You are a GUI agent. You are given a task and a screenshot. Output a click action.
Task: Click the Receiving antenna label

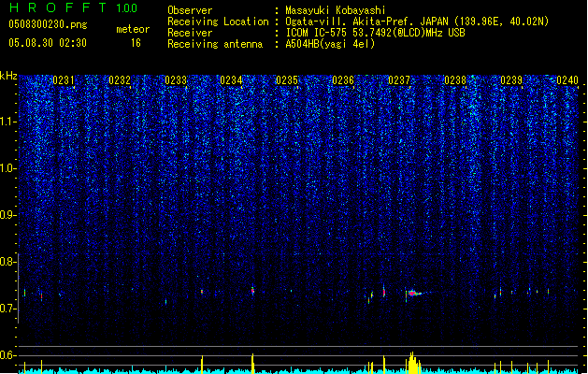click(215, 44)
